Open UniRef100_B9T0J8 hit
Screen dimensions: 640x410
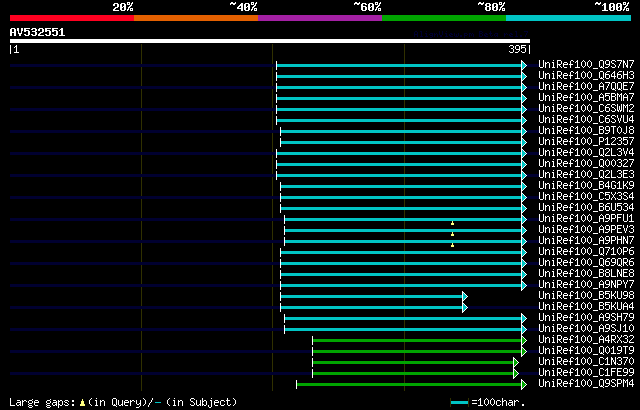tap(586, 131)
